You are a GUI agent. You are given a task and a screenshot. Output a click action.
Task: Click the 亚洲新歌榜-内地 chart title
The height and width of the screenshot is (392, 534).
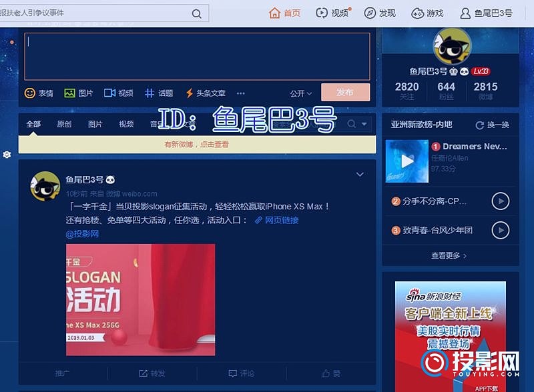pos(422,125)
